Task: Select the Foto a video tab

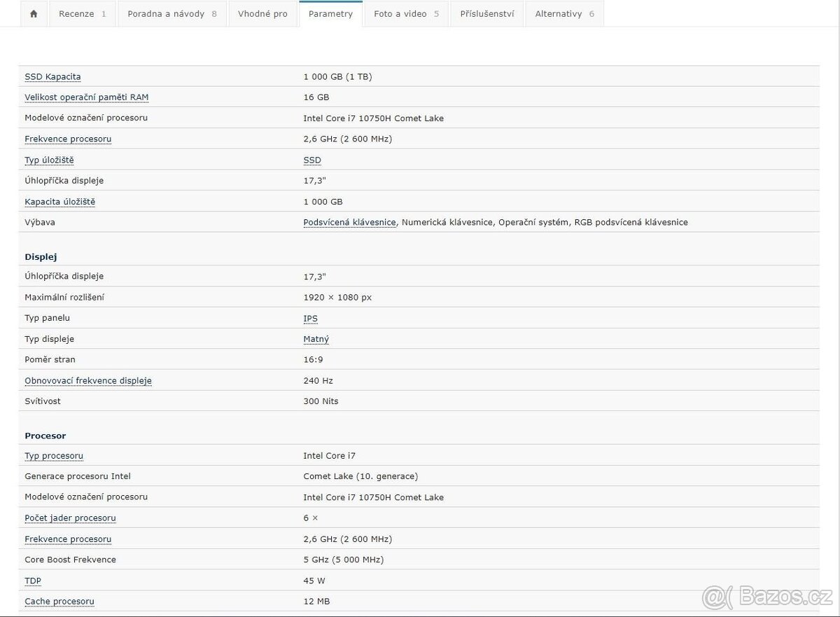Action: click(x=406, y=14)
